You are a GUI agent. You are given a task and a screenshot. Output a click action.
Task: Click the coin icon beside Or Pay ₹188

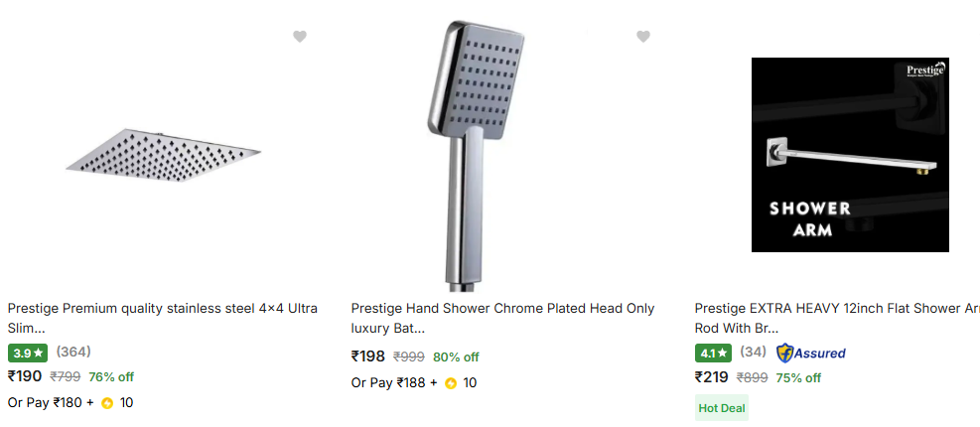pyautogui.click(x=451, y=383)
